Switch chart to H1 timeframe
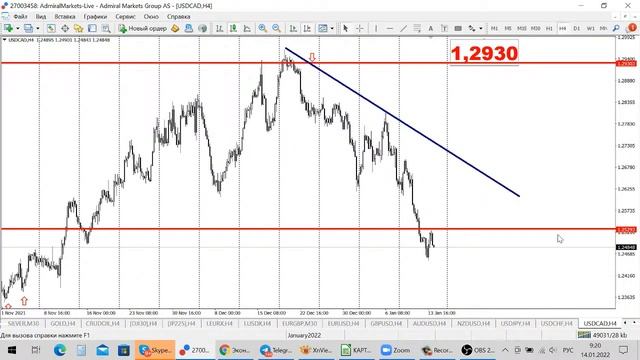This screenshot has height=360, width=640. [549, 28]
